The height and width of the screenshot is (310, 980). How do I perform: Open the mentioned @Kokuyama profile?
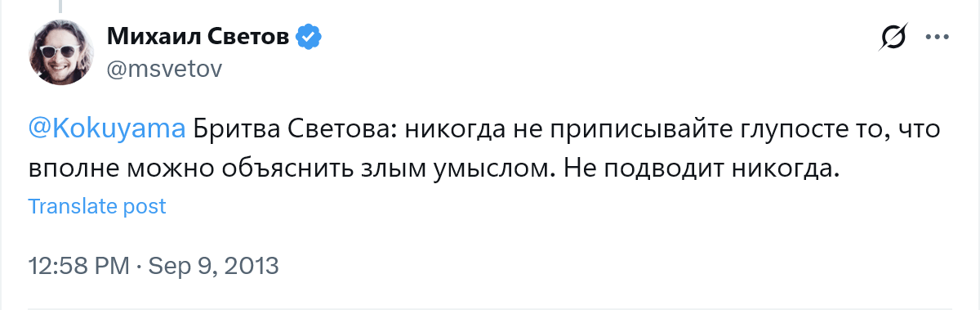click(108, 130)
